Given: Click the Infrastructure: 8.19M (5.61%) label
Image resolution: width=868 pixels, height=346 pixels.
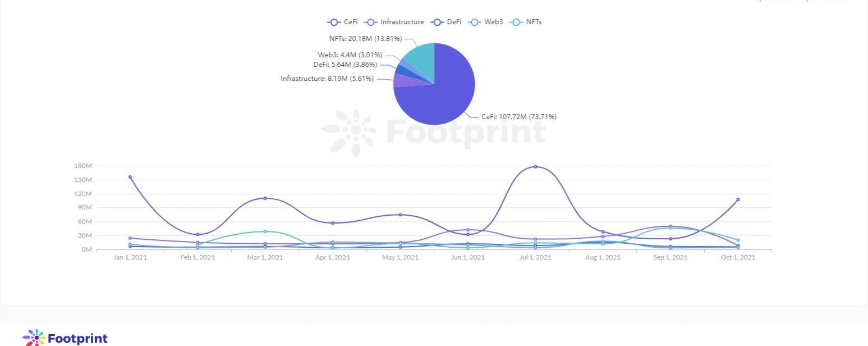Looking at the screenshot, I should coord(327,79).
